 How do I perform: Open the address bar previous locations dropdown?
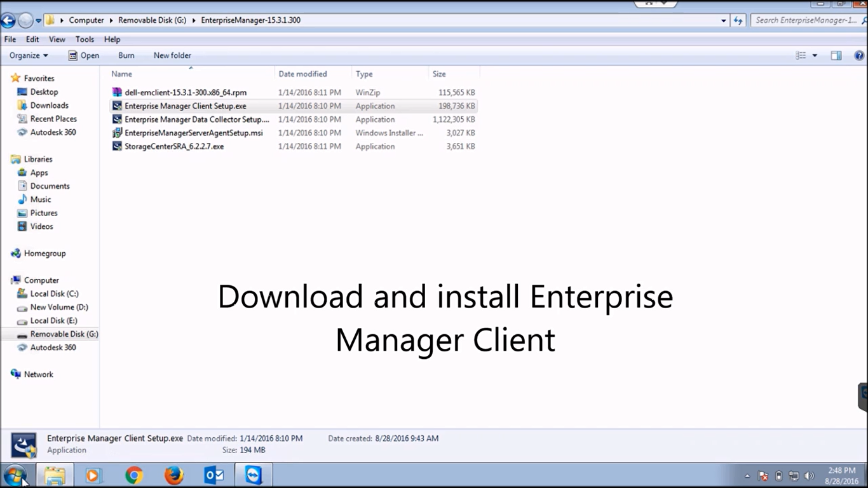[x=724, y=20]
